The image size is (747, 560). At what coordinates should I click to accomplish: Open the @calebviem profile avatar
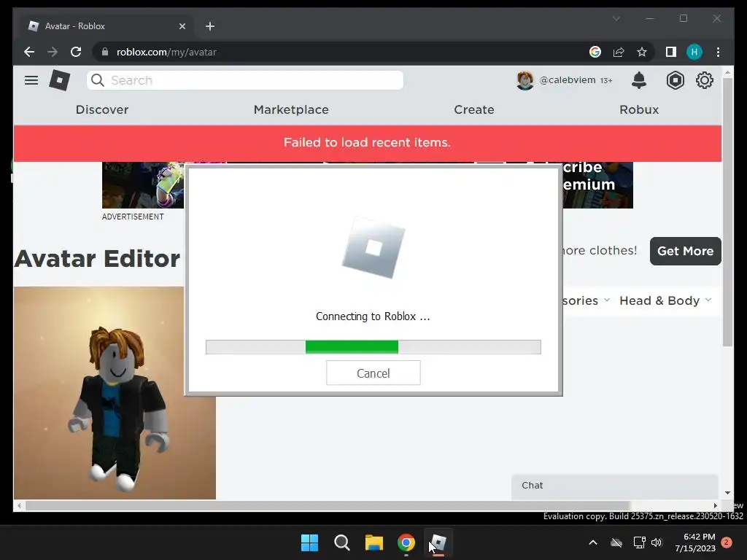pos(525,80)
